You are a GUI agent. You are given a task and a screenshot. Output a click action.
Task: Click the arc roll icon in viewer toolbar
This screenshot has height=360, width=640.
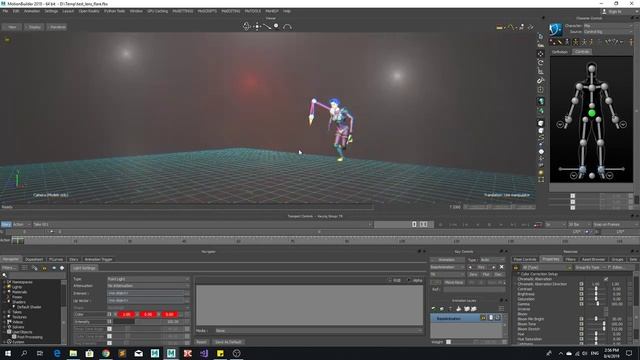(287, 27)
